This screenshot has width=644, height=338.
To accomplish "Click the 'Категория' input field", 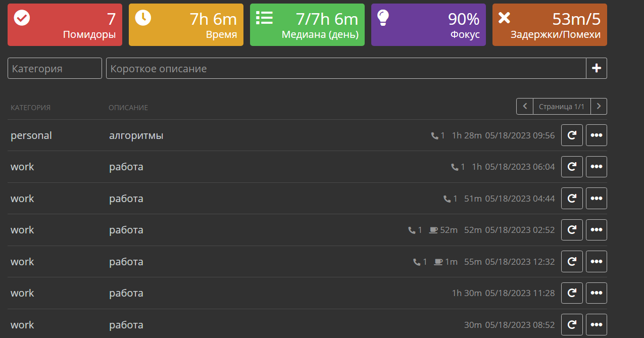I will [55, 68].
